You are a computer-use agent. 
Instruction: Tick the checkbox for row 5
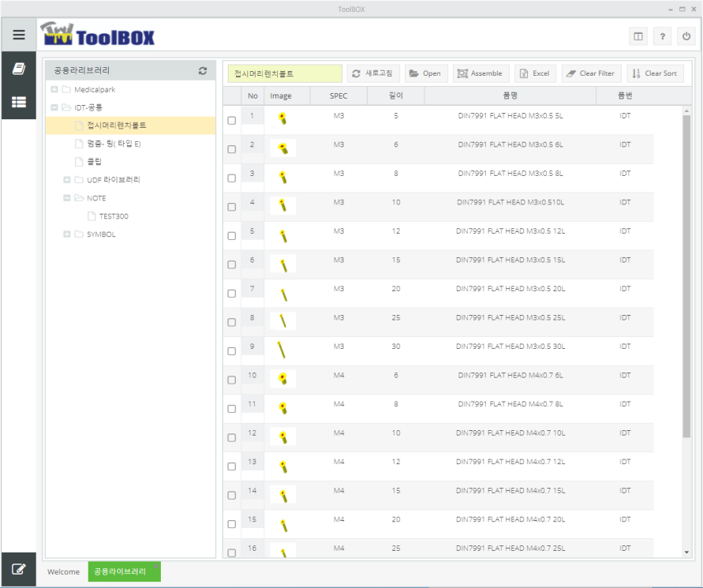tap(231, 236)
